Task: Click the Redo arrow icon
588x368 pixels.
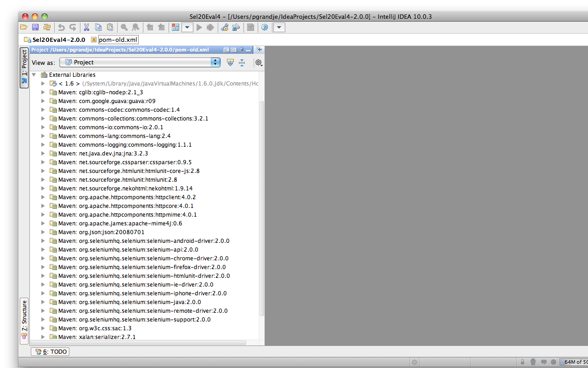Action: tap(72, 28)
